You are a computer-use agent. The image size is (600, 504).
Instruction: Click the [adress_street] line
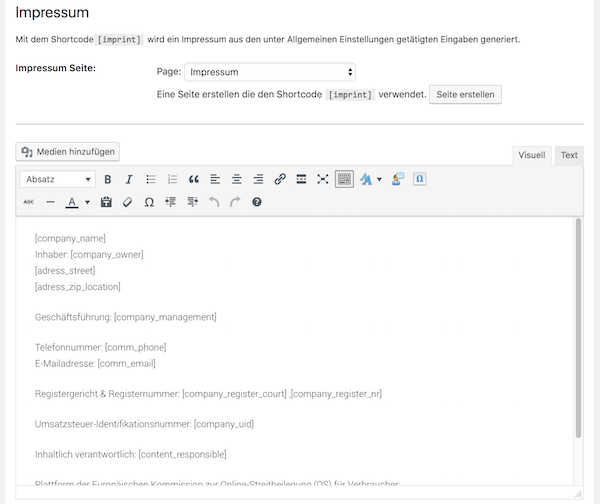(x=65, y=271)
